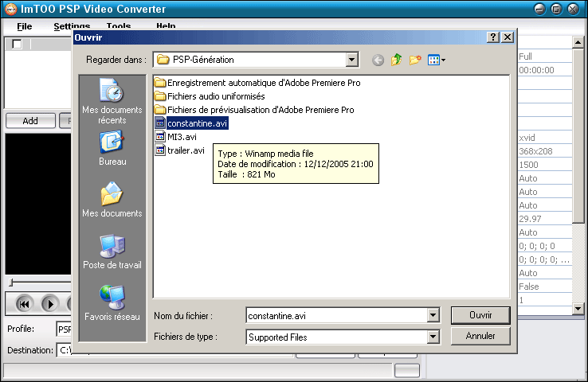Expand the Nom du fichier dropdown arrow
The image size is (588, 382).
click(x=433, y=315)
